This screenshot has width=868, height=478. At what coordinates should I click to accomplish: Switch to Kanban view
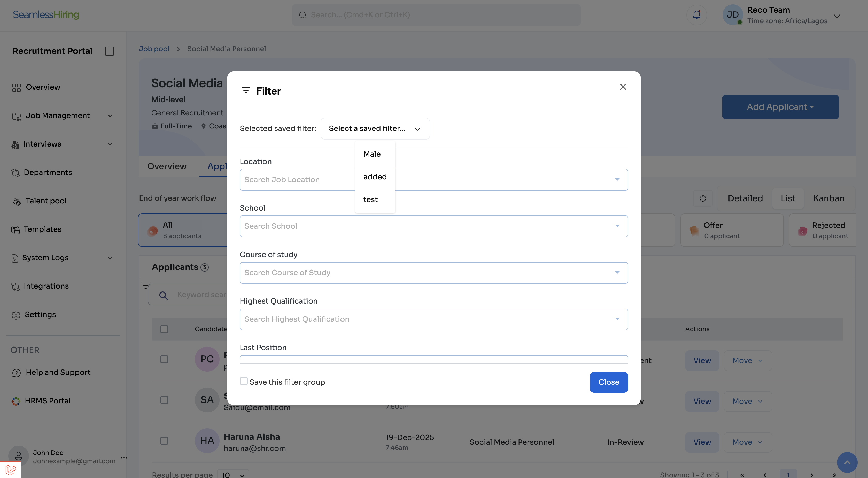click(828, 198)
